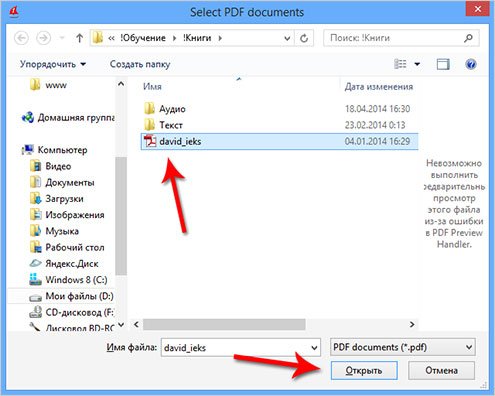495x396 pixels.
Task: Click the david_ieks PDF icon
Action: coord(150,141)
